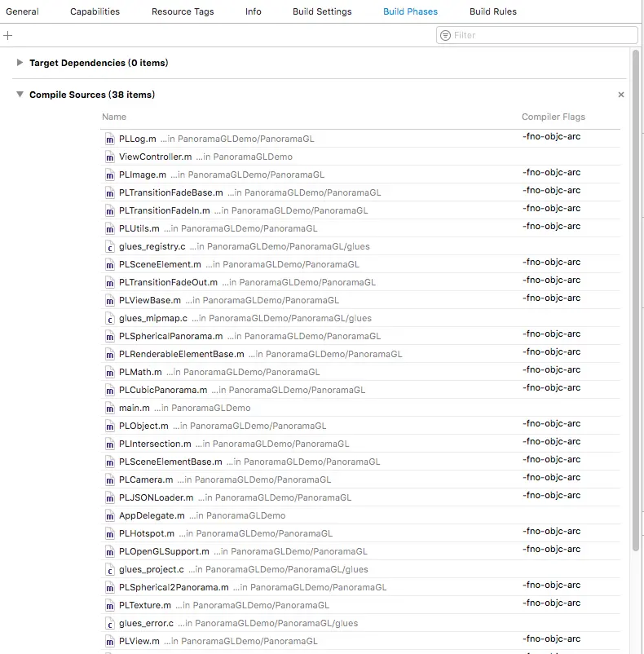Collapse the Compile Sources section
Screen dimensions: 644x654
coord(20,95)
